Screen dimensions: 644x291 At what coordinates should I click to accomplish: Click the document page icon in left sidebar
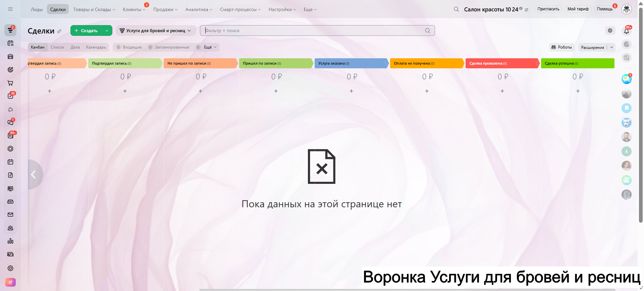click(x=10, y=175)
